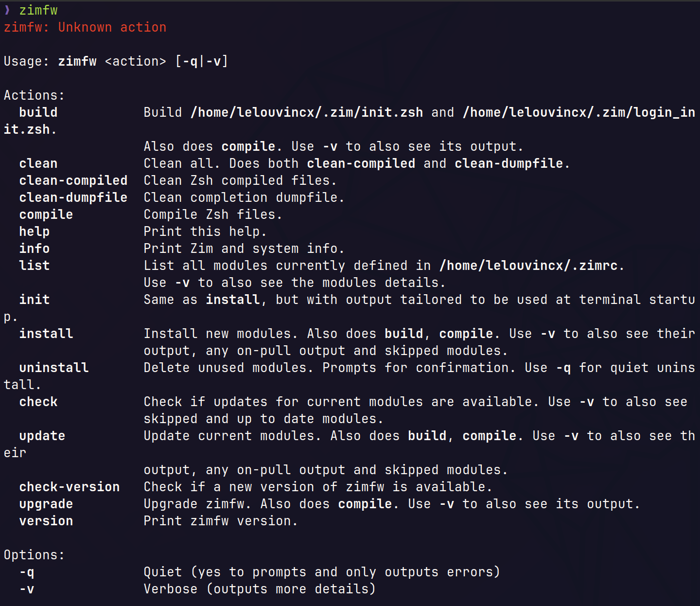Click the /home/lelouvincx/.zim/init.zsh path text
Viewport: 700px width, 606px height.
click(307, 112)
